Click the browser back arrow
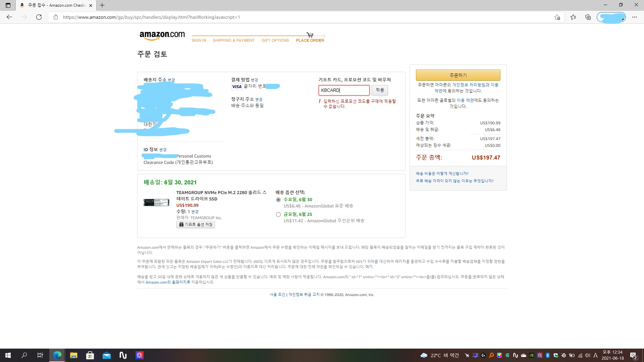This screenshot has height=362, width=644. click(9, 17)
